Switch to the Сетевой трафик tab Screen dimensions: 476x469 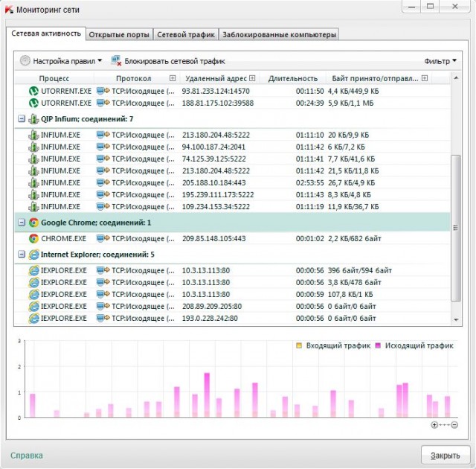pyautogui.click(x=186, y=34)
